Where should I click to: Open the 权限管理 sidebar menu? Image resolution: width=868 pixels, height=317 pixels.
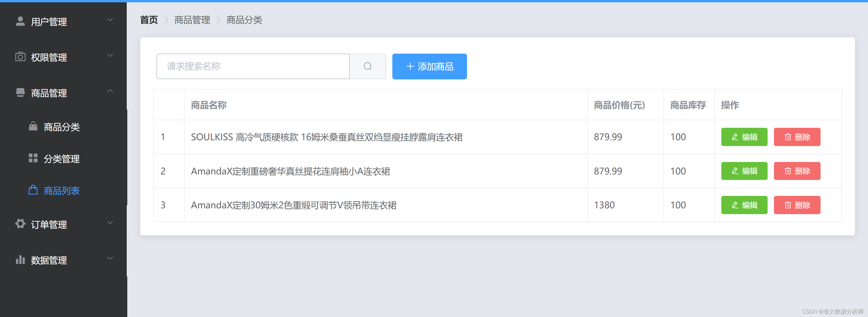[63, 57]
